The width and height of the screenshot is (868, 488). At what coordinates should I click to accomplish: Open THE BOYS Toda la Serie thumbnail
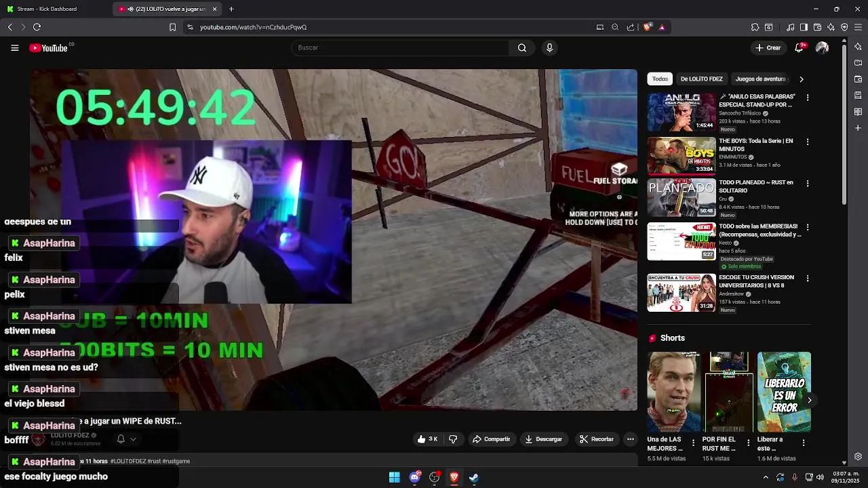tap(681, 156)
